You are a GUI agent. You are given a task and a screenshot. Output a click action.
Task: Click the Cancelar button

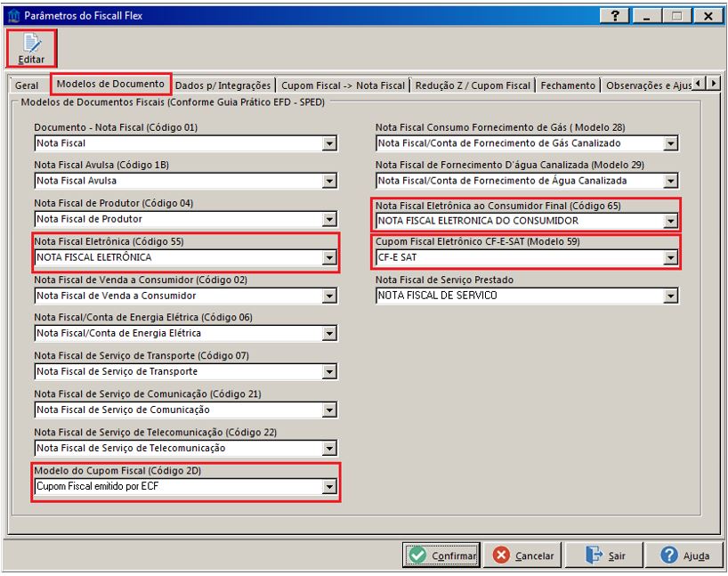point(522,556)
